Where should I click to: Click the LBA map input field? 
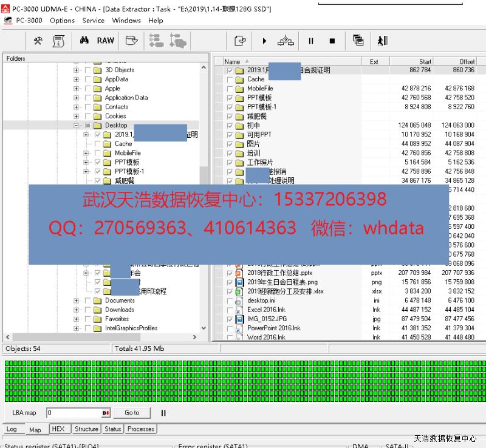pyautogui.click(x=74, y=413)
